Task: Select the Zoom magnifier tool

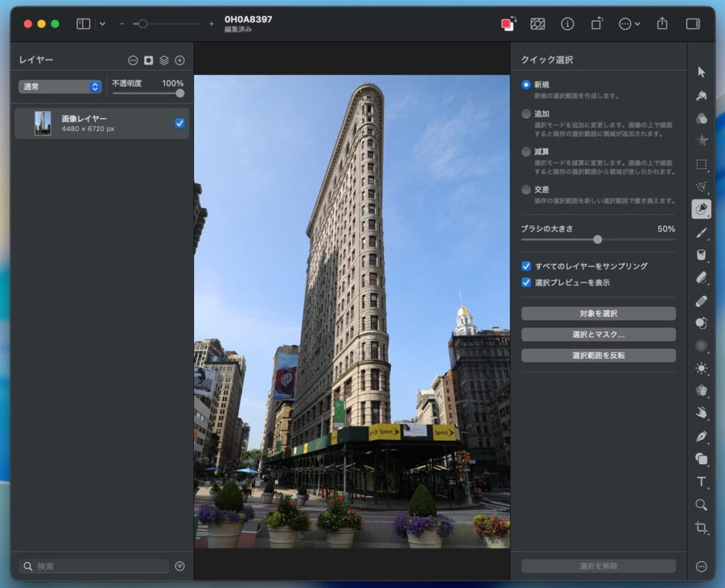Action: 701,505
